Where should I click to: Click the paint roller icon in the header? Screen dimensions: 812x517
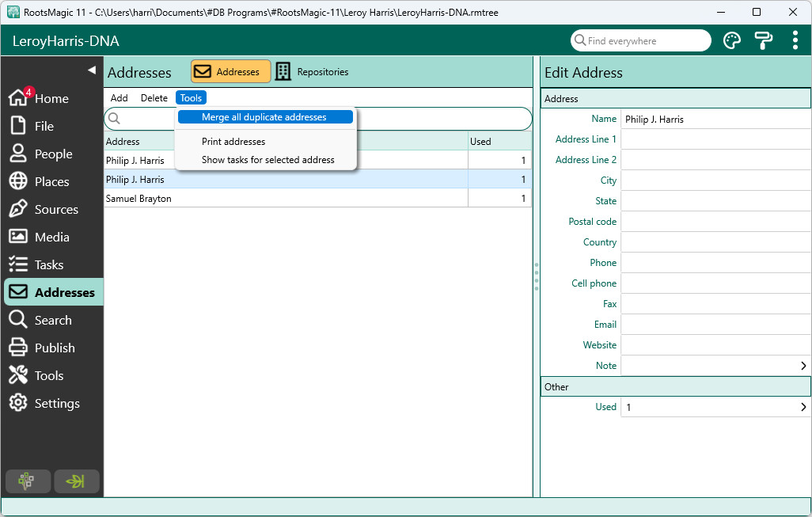pos(763,40)
